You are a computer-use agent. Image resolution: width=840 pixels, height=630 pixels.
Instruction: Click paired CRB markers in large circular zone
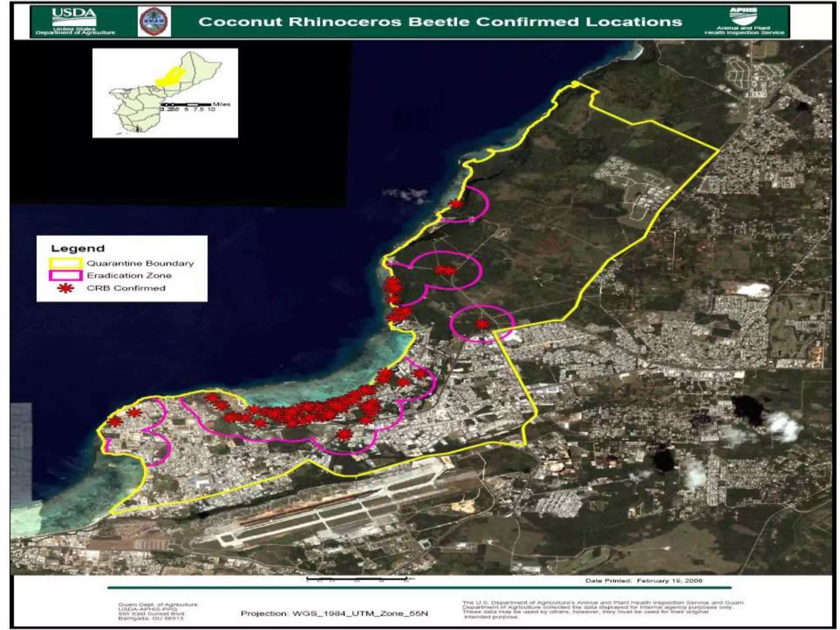click(x=445, y=270)
